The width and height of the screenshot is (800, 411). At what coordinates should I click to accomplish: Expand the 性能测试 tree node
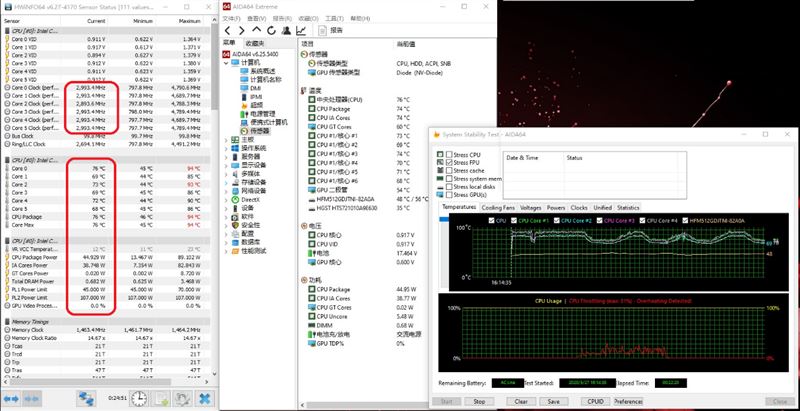[226, 251]
